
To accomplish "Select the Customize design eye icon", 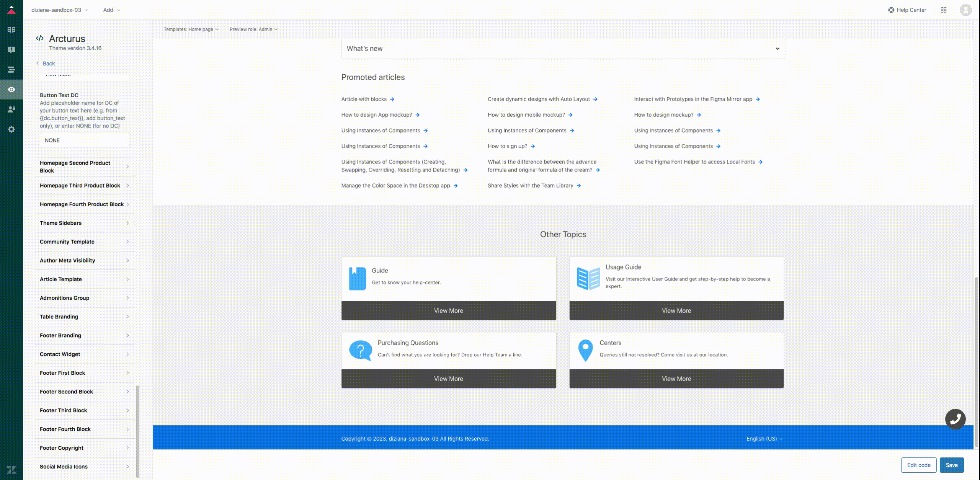I will coord(11,90).
